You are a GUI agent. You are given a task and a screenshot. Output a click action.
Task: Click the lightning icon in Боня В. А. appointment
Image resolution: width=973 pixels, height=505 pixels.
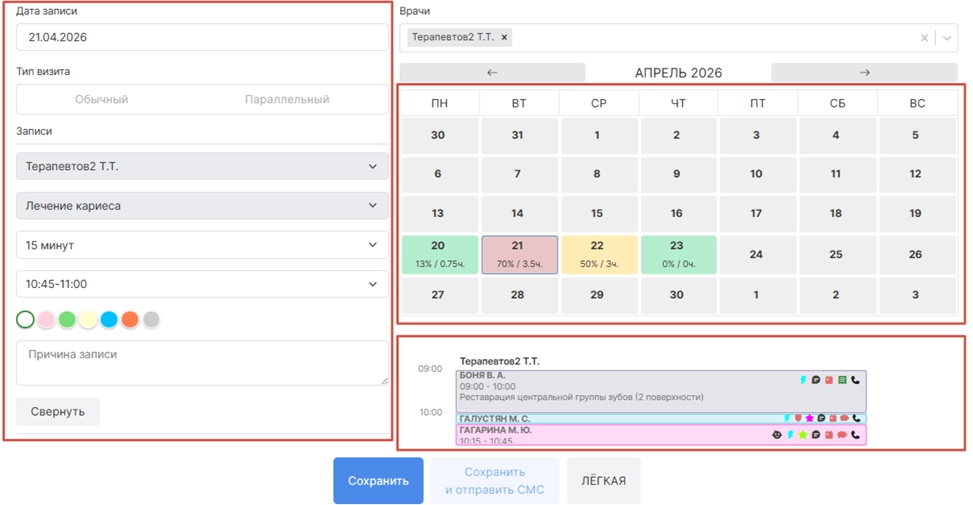pos(803,380)
